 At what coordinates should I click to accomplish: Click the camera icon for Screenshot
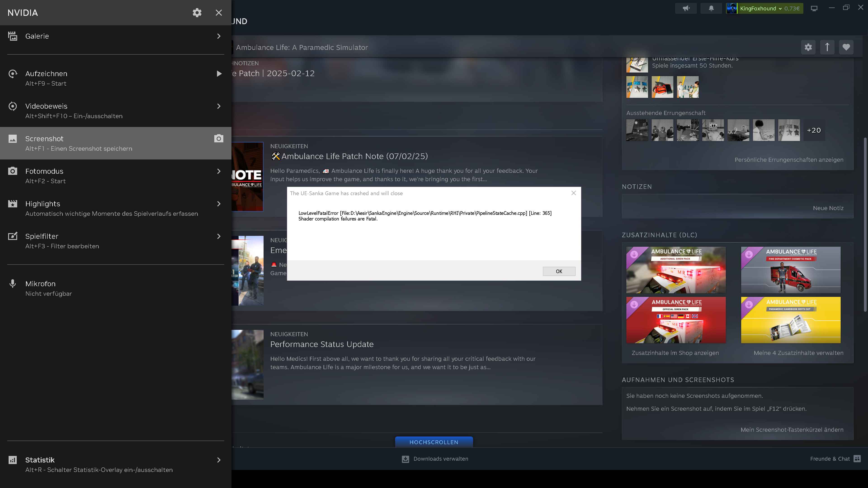click(219, 138)
